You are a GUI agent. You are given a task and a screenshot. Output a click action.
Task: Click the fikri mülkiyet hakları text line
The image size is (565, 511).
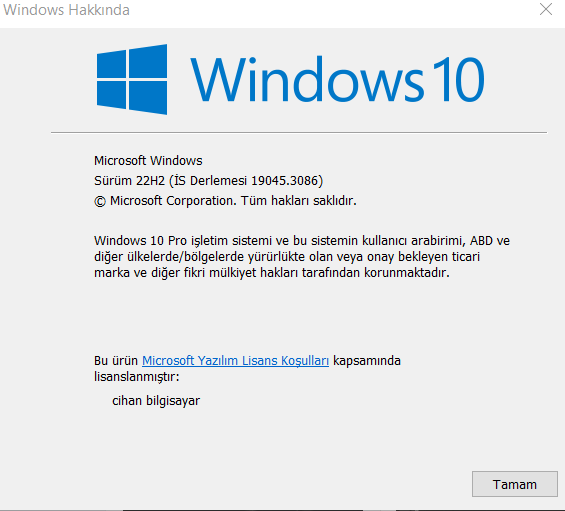pos(272,272)
